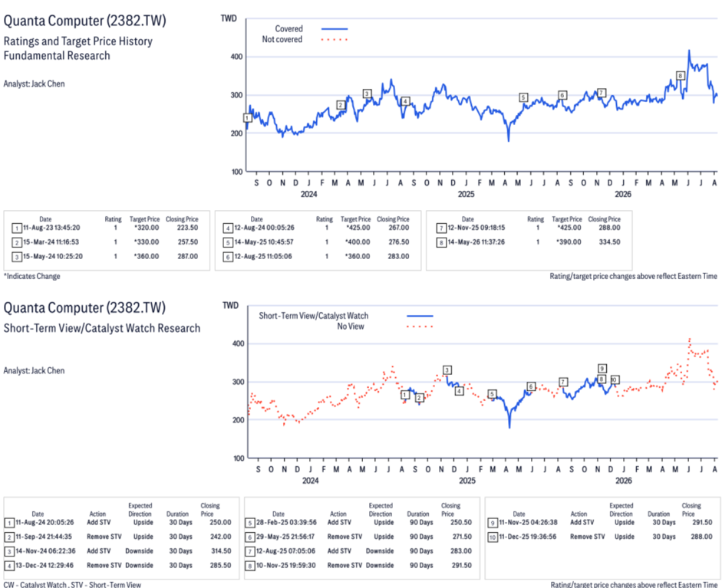
Task: Select marker 1 on the Short-Term View chart
Action: pyautogui.click(x=405, y=395)
